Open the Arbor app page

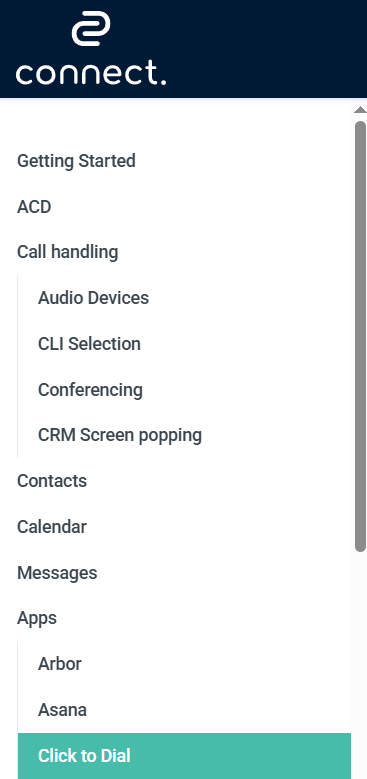tap(60, 664)
